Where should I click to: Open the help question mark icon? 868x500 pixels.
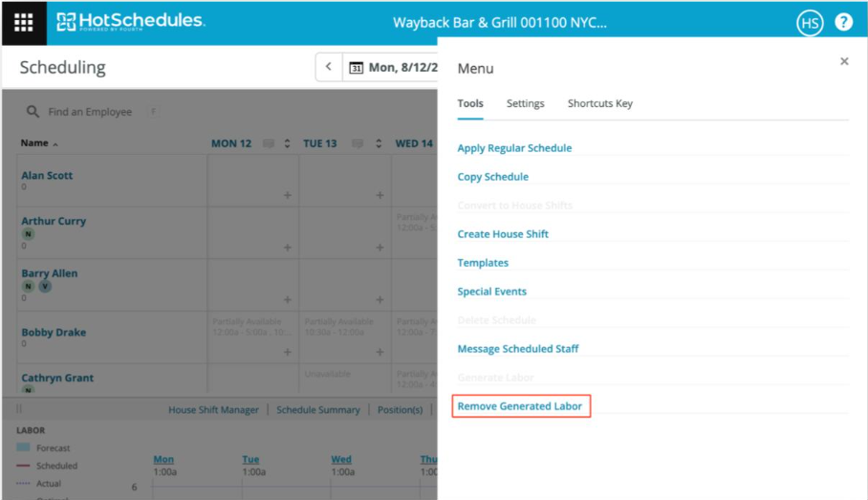(x=843, y=22)
